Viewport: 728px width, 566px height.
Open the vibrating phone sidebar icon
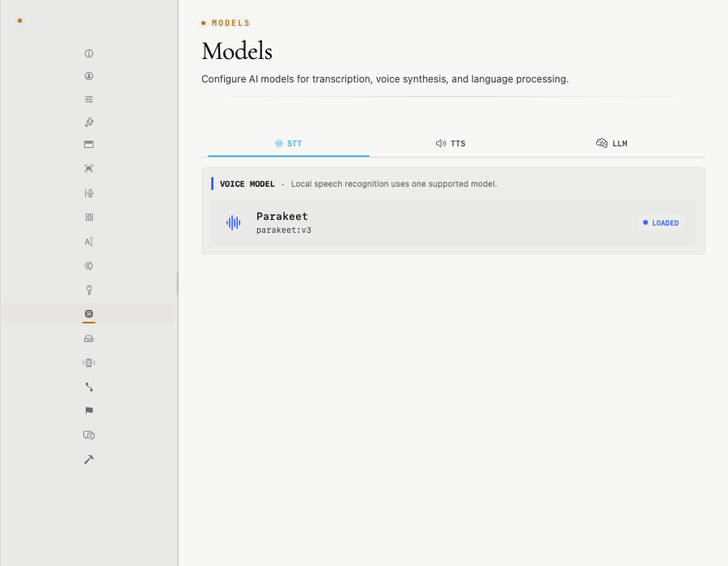point(89,363)
